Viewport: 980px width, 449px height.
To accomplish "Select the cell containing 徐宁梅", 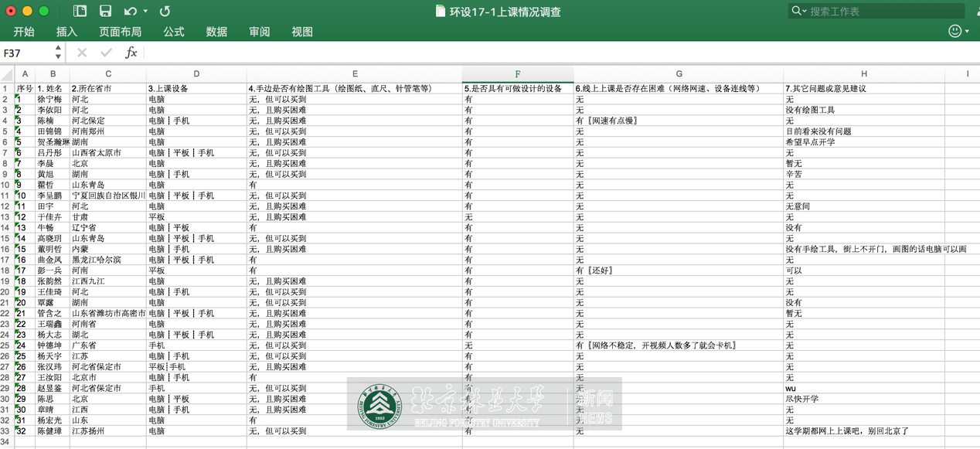I will 51,100.
